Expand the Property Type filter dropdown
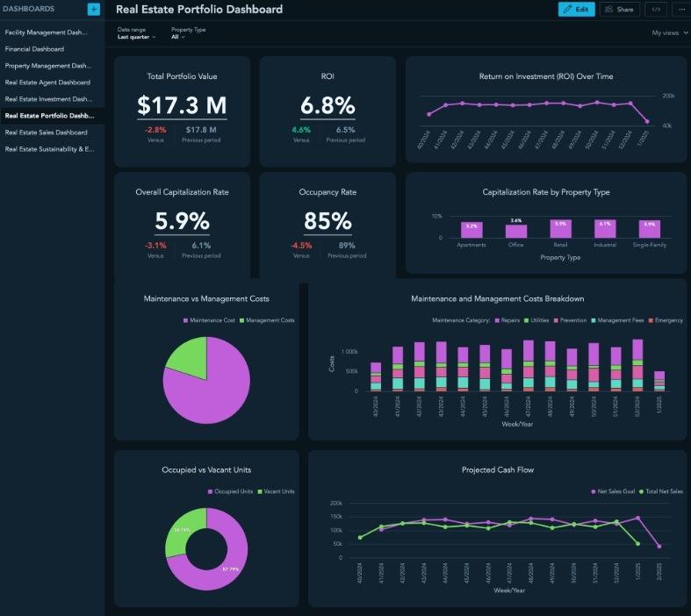691x616 pixels. (178, 37)
